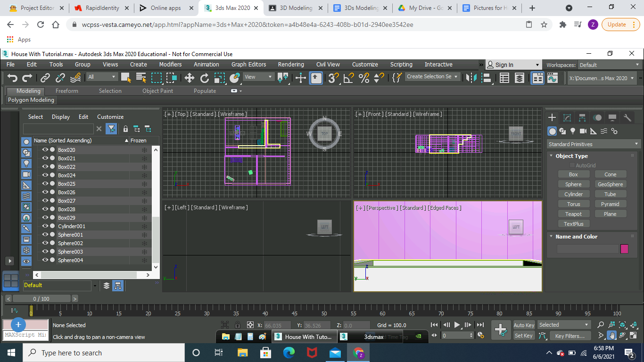Screen dimensions: 644x362
Task: Open the Graph Editors menu
Action: (248, 65)
